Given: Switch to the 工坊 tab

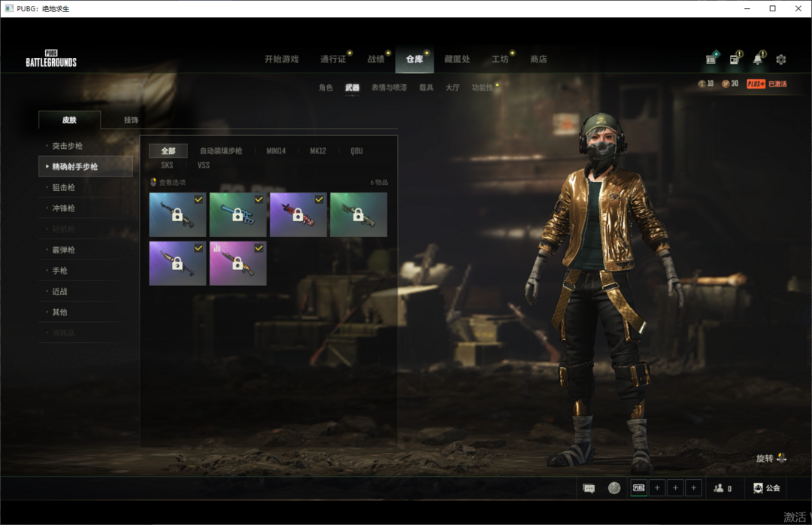Looking at the screenshot, I should (500, 59).
